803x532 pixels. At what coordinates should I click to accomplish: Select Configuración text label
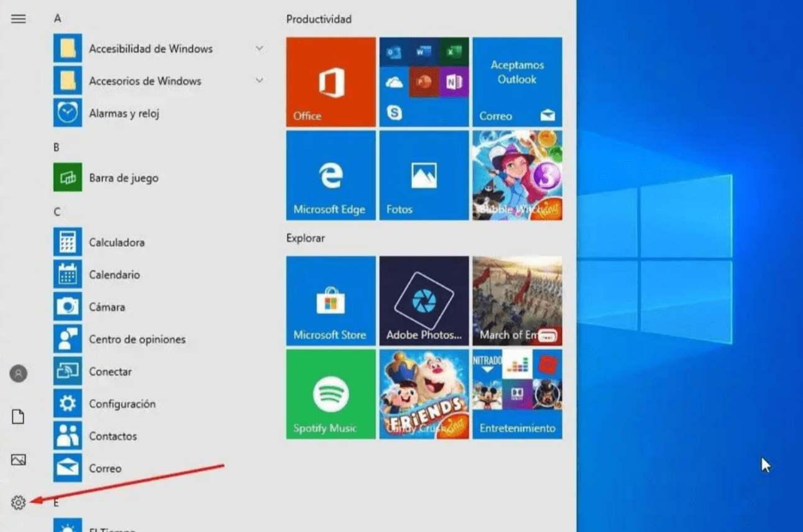(122, 404)
